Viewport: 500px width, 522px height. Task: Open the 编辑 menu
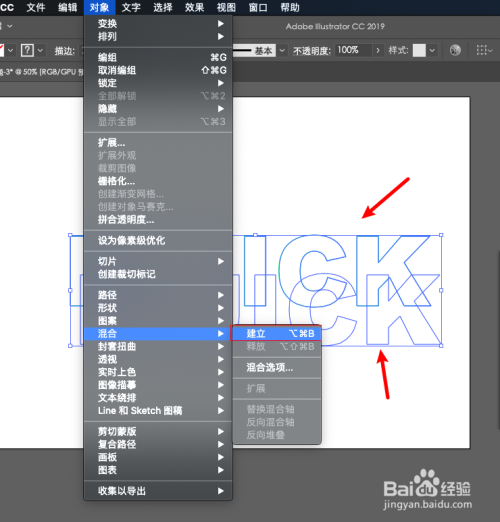click(x=67, y=7)
